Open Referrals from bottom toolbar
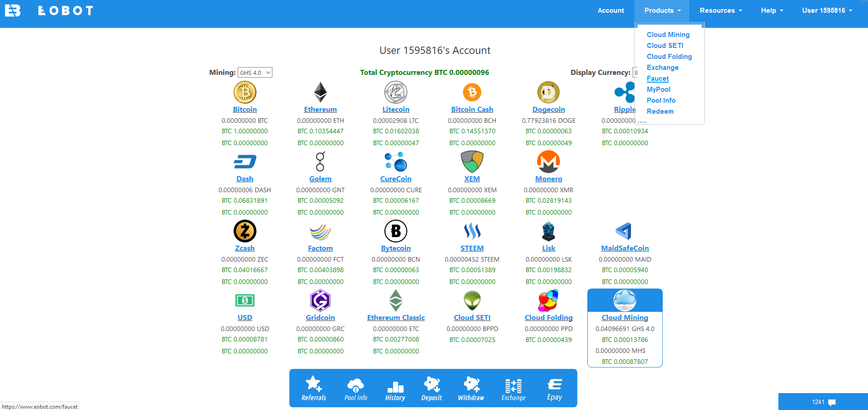 tap(314, 388)
